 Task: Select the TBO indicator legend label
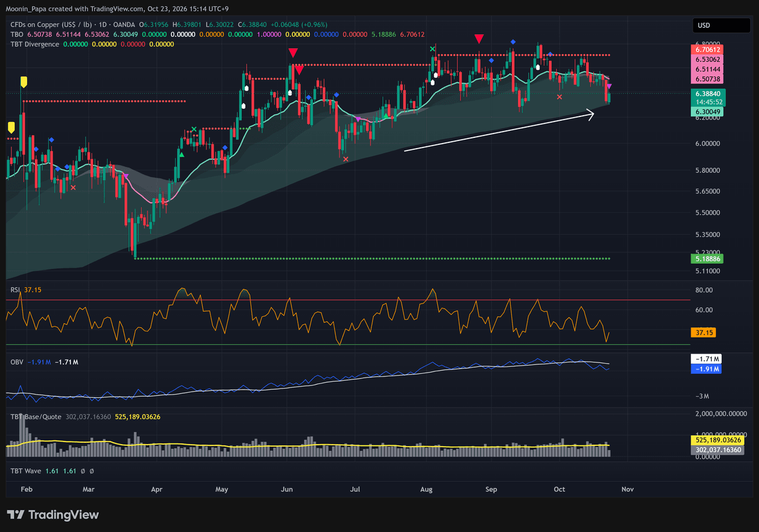17,34
